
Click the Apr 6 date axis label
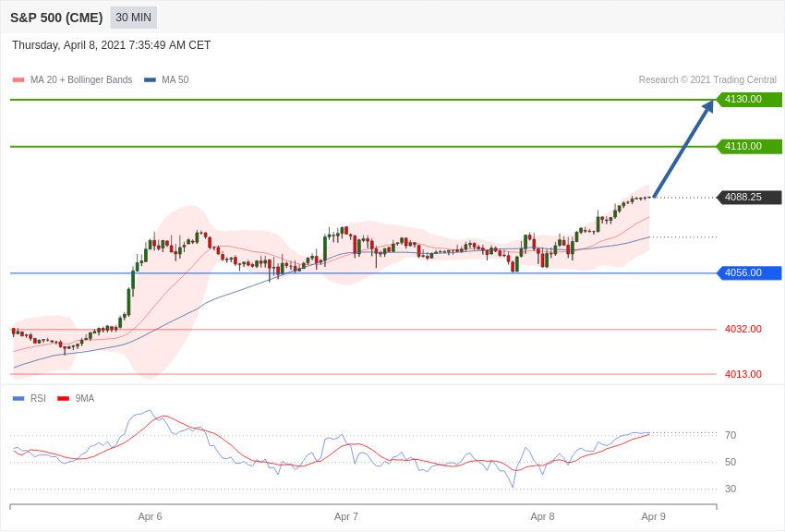point(151,516)
